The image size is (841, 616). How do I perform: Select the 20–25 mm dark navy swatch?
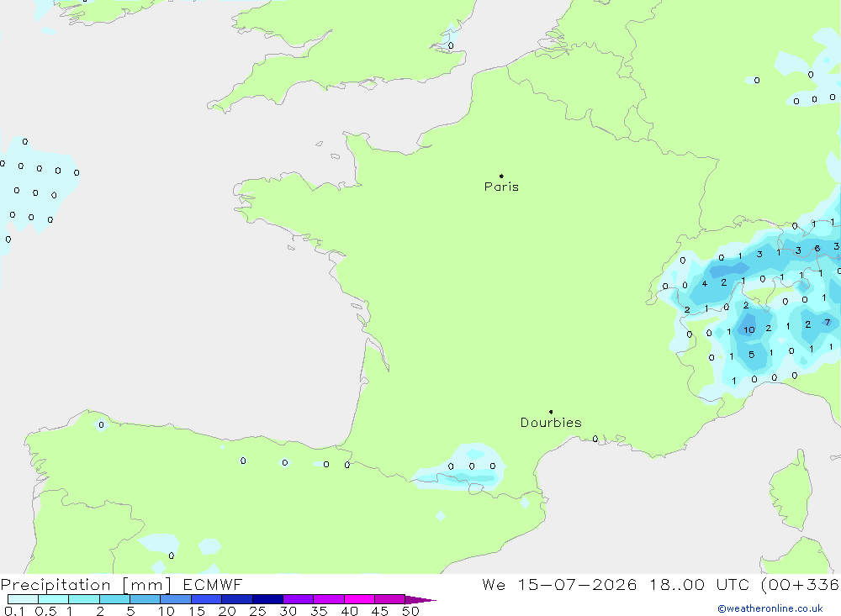[x=236, y=599]
